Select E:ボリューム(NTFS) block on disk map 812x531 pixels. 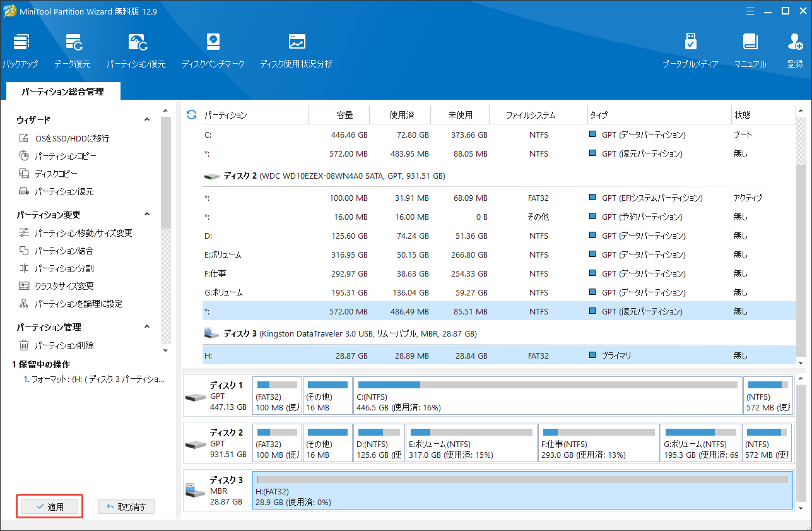tap(471, 443)
